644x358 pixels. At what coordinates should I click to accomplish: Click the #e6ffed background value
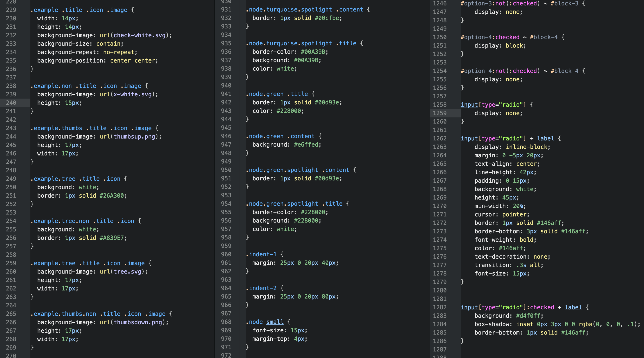pos(306,145)
